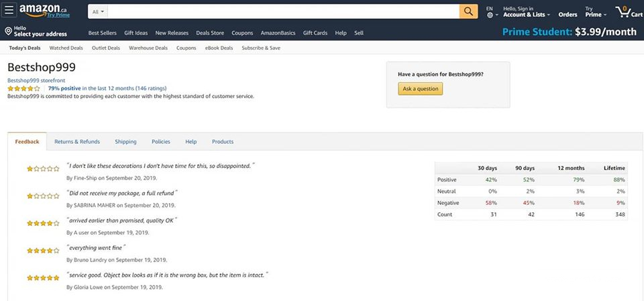The height and width of the screenshot is (301, 644).
Task: Go to the Watched Deals section
Action: (x=66, y=48)
